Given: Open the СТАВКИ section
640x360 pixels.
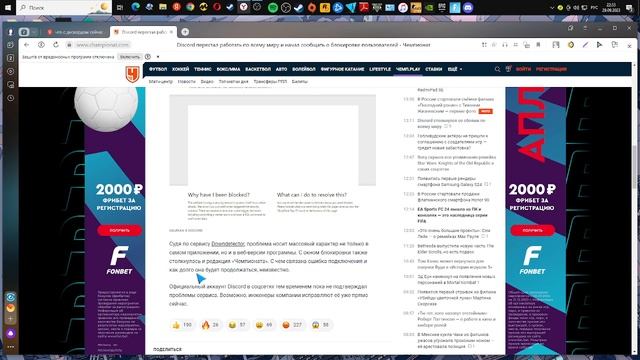Looking at the screenshot, I should pos(433,69).
